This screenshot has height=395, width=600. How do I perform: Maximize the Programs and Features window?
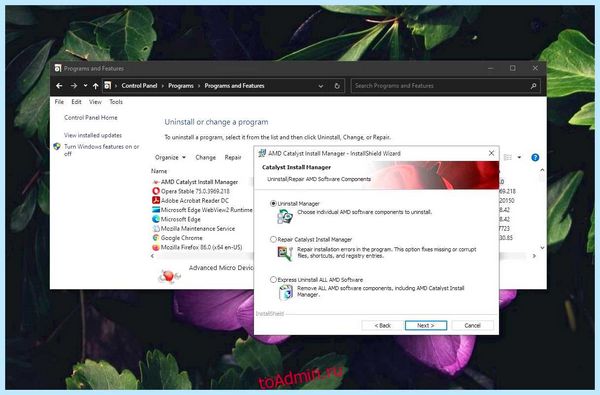tap(513, 68)
